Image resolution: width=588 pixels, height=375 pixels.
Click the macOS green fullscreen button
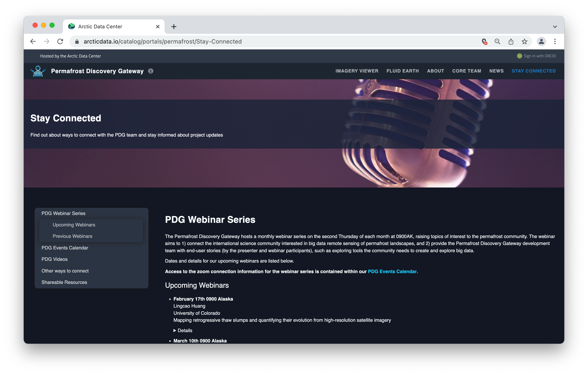pyautogui.click(x=52, y=25)
